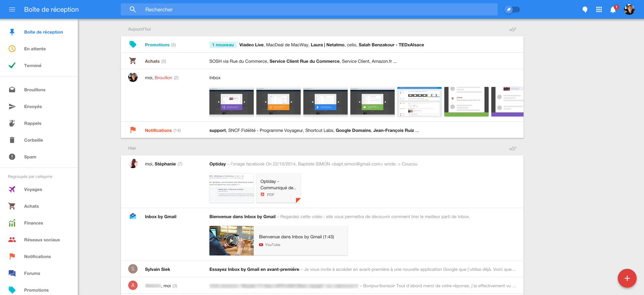Mark all of Aujourd'hui as done

point(512,29)
